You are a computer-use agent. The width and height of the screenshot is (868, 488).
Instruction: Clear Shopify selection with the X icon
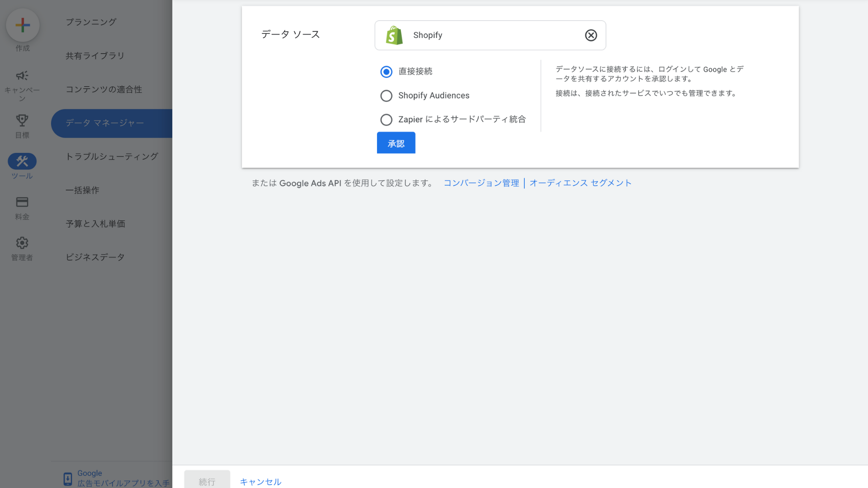(591, 35)
